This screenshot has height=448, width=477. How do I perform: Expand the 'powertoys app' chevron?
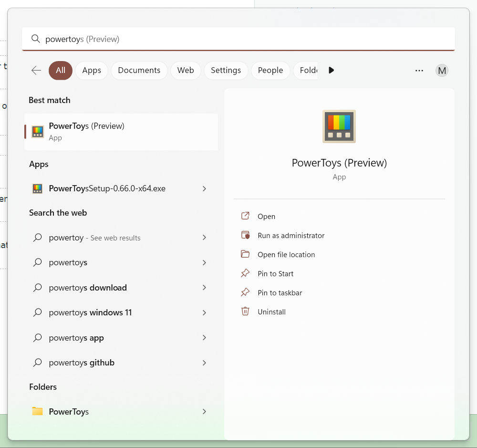pyautogui.click(x=205, y=337)
